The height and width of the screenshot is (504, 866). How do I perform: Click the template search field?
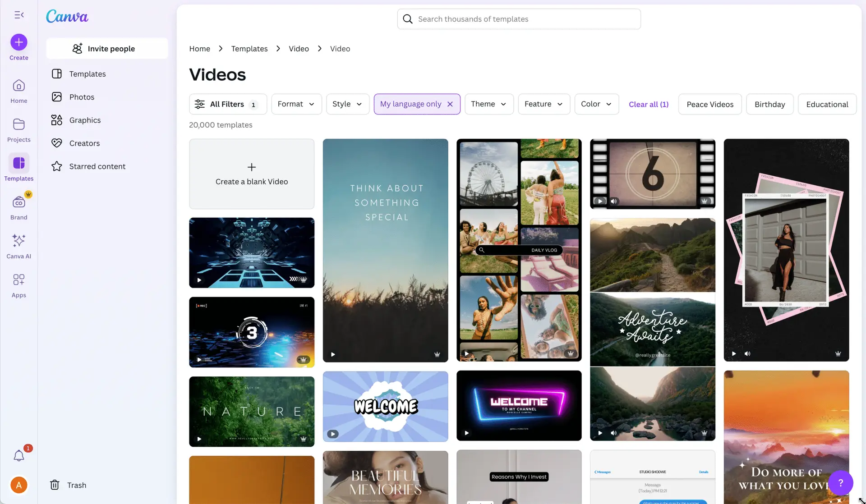[x=519, y=19]
